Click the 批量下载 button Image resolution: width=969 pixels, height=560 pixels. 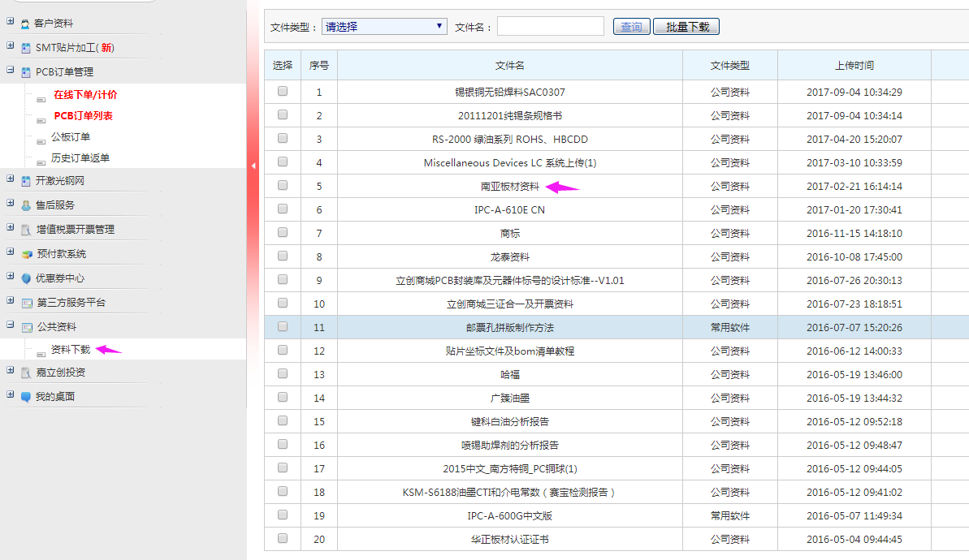[x=686, y=27]
